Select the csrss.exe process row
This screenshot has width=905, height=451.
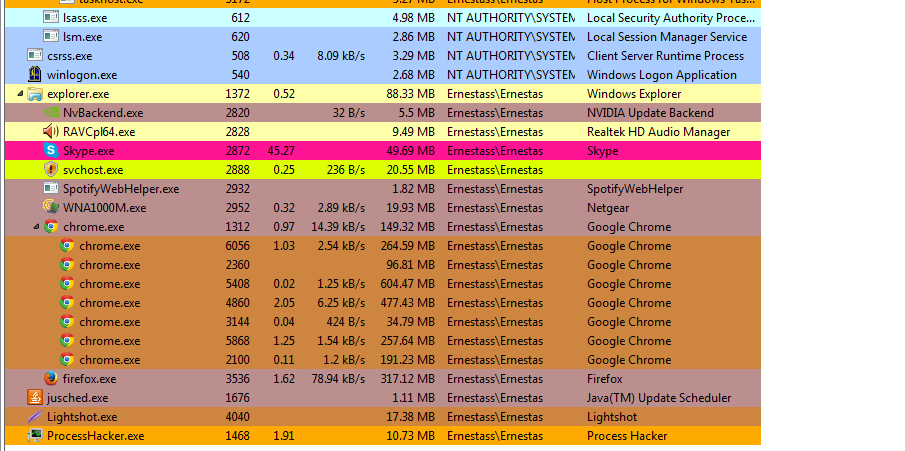(x=383, y=55)
